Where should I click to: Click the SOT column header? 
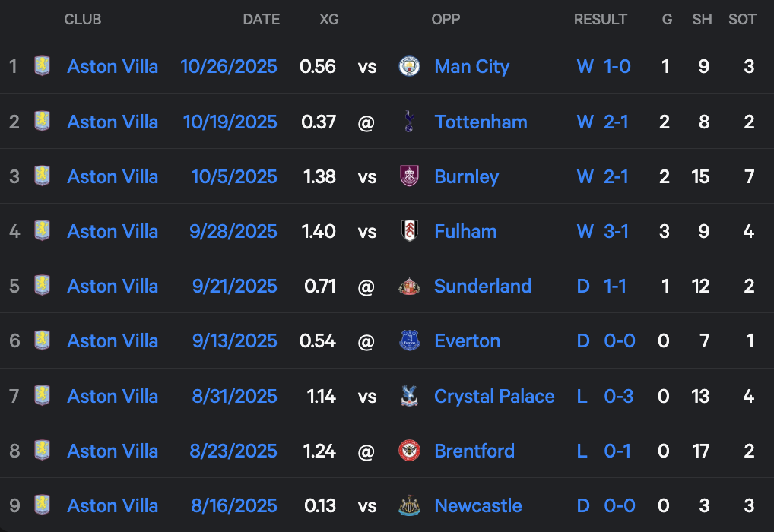742,20
